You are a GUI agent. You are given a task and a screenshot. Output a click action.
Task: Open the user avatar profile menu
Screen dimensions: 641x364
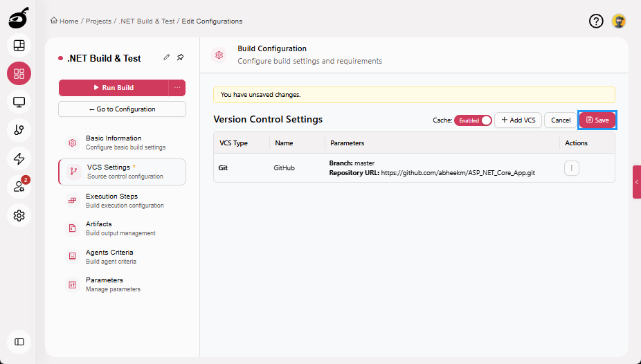coord(619,21)
